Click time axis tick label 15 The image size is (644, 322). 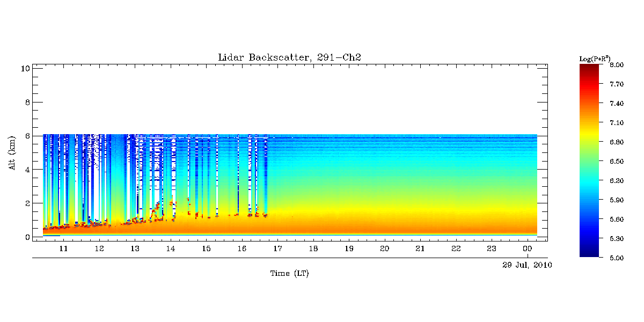click(206, 249)
